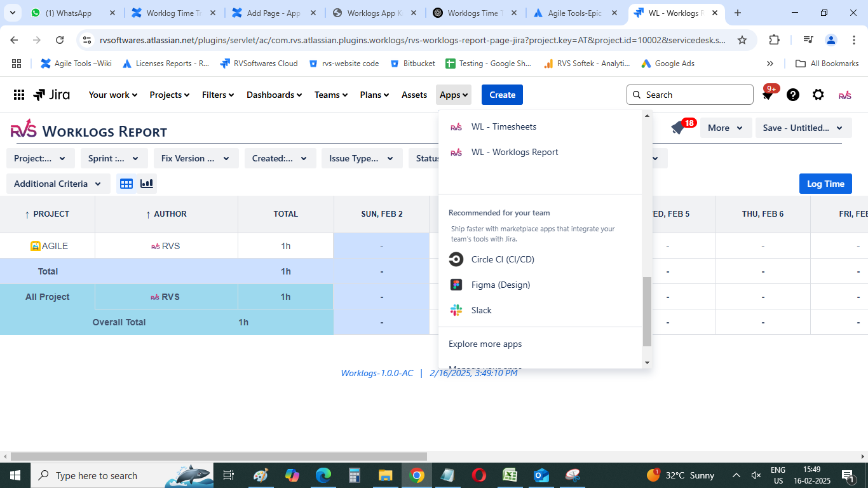
Task: Switch to bar chart view icon
Action: click(147, 184)
